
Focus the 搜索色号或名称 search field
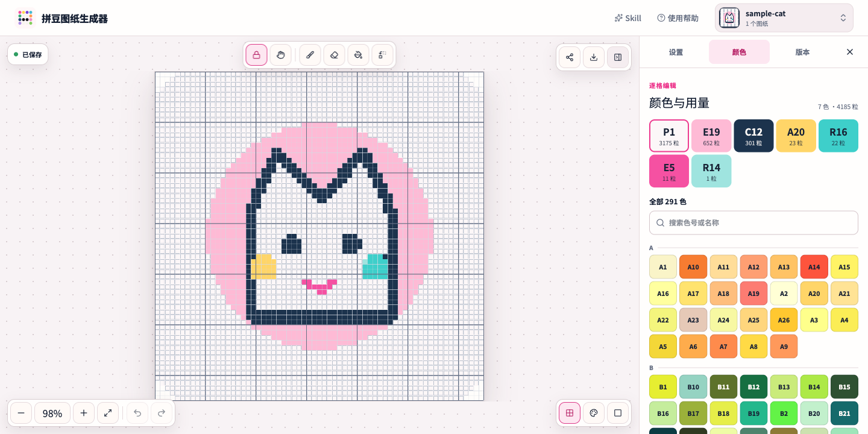[x=753, y=223]
